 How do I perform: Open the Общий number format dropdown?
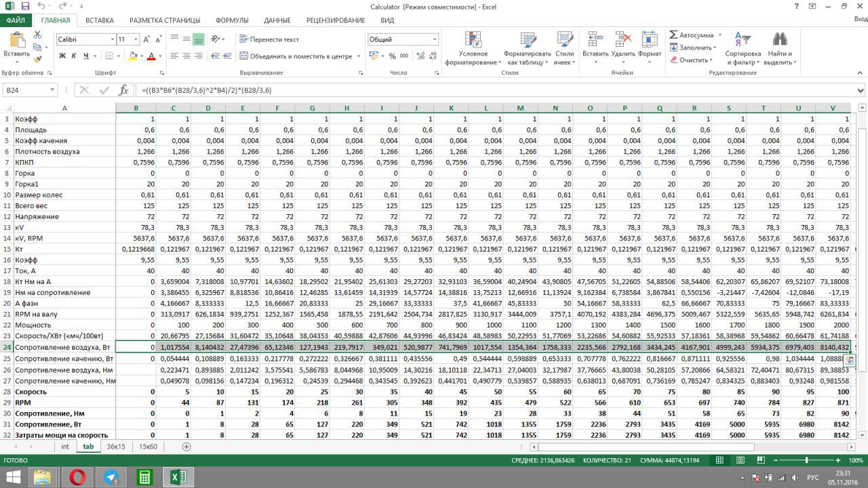coord(434,39)
